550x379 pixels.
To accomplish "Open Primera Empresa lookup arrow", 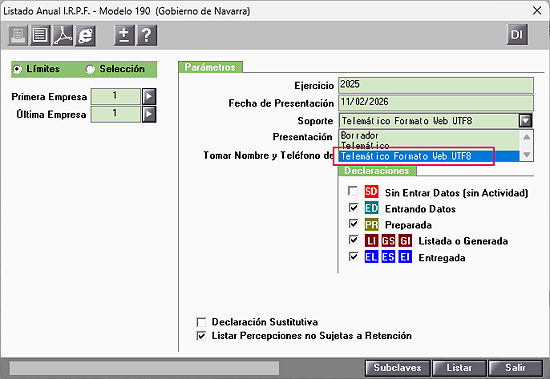I will (x=149, y=96).
